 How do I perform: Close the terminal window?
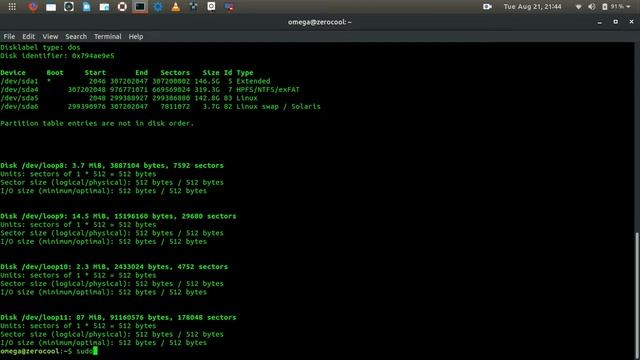point(631,22)
